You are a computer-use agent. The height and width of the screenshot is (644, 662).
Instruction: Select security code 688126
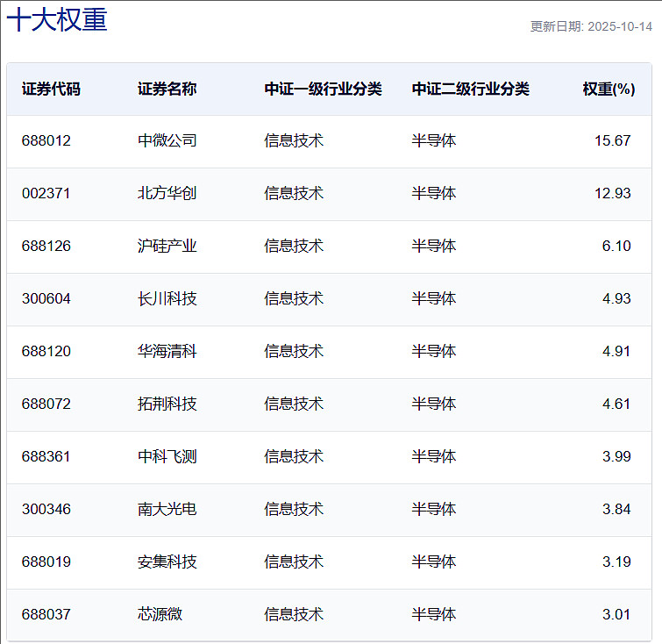point(46,246)
